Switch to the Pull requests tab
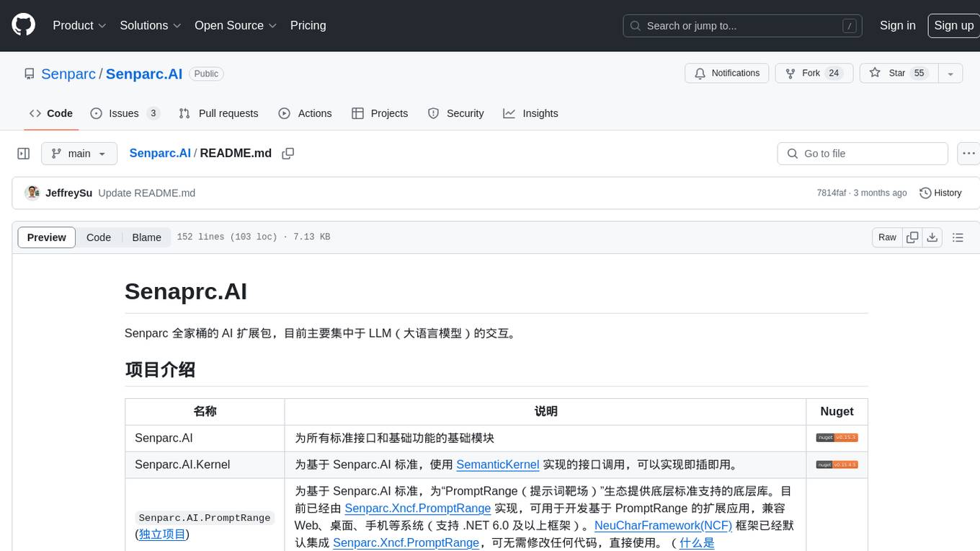 point(218,113)
